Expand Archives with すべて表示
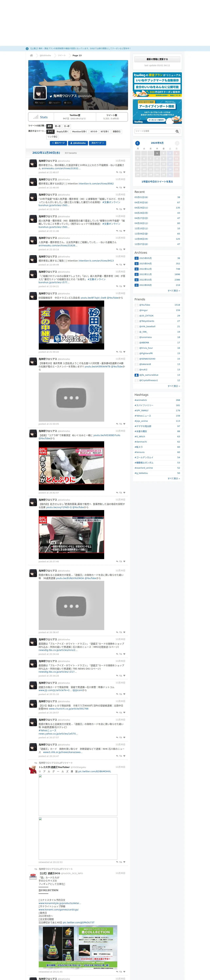Image resolution: width=210 pixels, height=980 pixels. [174, 291]
